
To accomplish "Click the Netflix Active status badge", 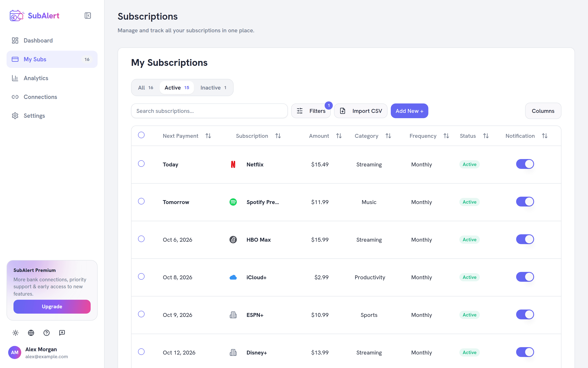I will point(469,164).
